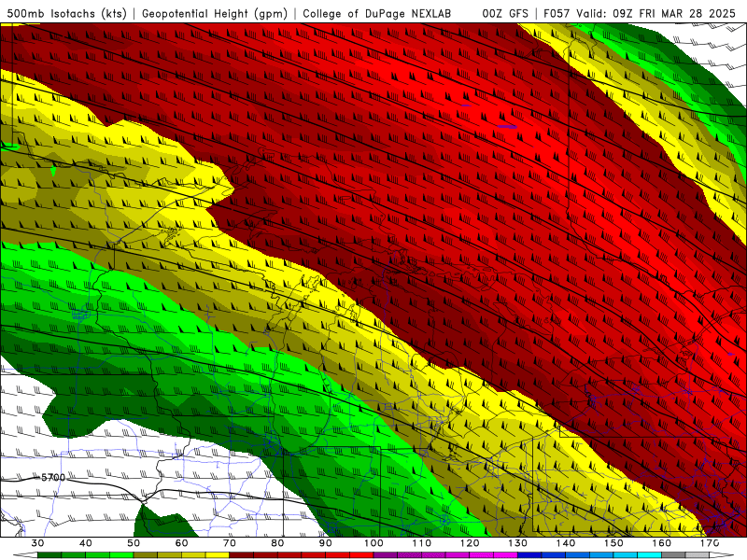747x560 pixels.
Task: Click the 'Geopotential Height (gpm)' header text
Action: point(215,13)
